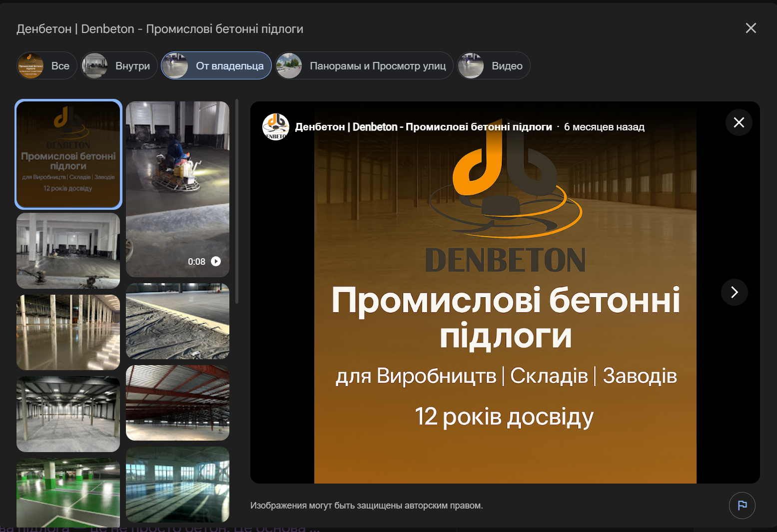Viewport: 777px width, 532px height.
Task: Open the Denbeton profile avatar
Action: tap(276, 127)
